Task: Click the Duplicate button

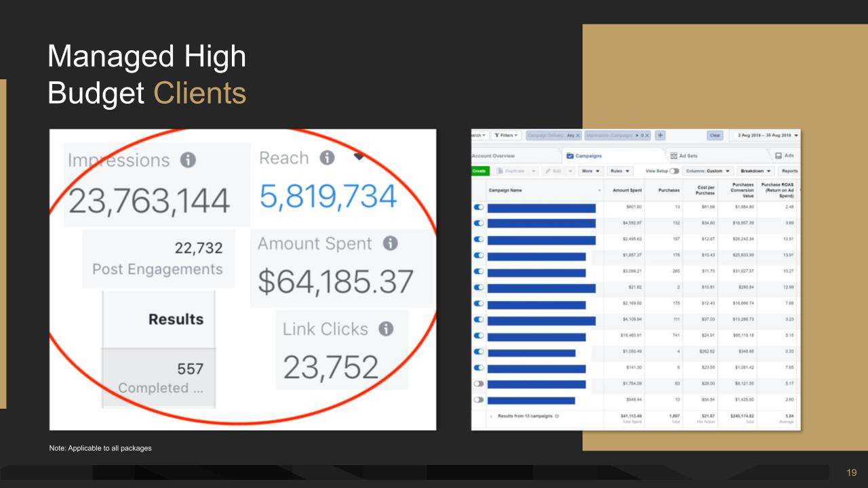Action: point(511,171)
